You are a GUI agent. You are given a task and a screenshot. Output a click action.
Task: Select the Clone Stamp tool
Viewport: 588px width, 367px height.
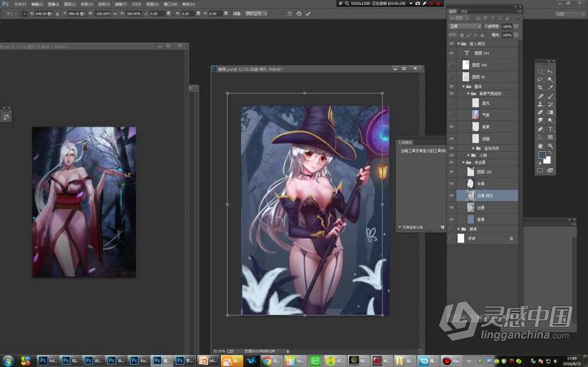point(540,104)
